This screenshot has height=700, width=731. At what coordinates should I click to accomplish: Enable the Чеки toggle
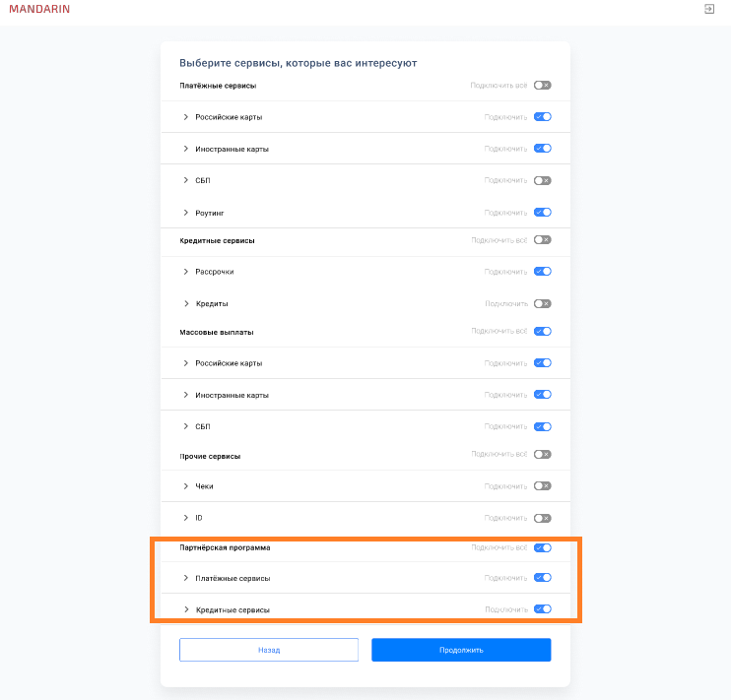(x=542, y=486)
